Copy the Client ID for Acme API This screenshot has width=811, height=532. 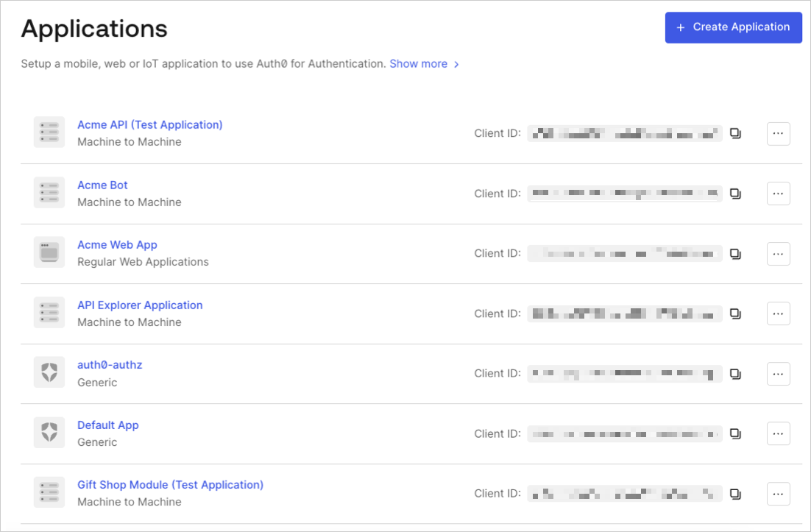click(737, 133)
